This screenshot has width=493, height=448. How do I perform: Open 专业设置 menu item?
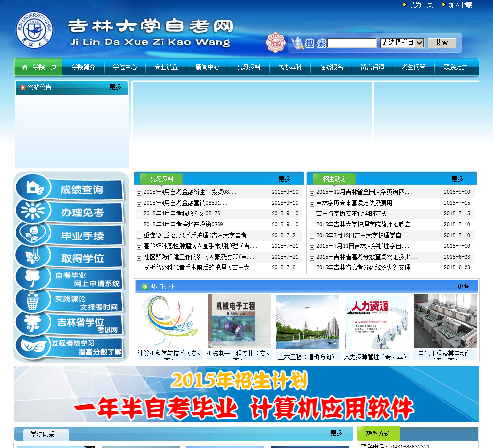click(x=166, y=67)
